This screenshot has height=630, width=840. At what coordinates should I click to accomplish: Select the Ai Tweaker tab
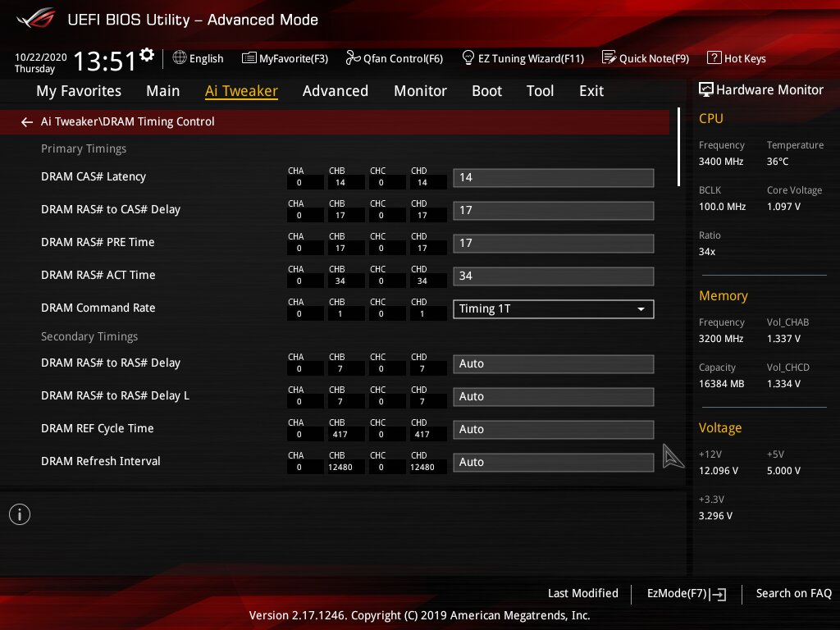[x=241, y=90]
